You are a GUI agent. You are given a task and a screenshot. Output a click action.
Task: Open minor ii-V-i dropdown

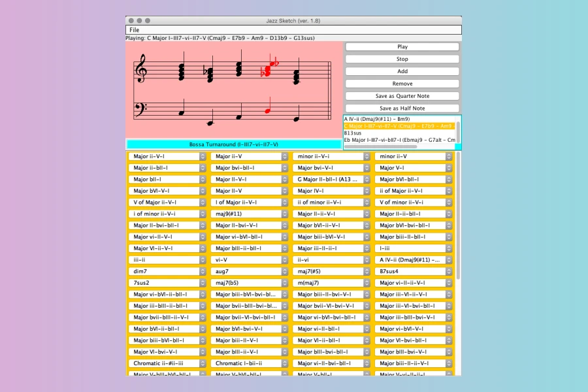point(331,156)
